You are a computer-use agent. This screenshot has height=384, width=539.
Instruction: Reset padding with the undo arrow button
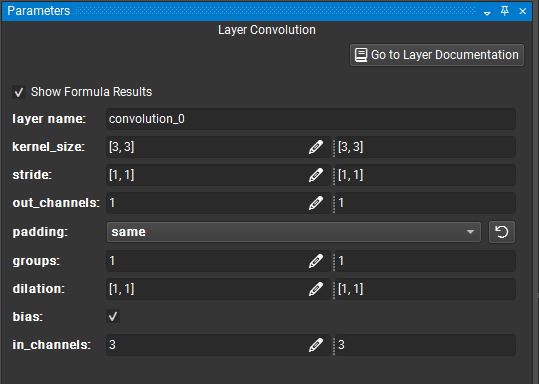click(x=502, y=232)
